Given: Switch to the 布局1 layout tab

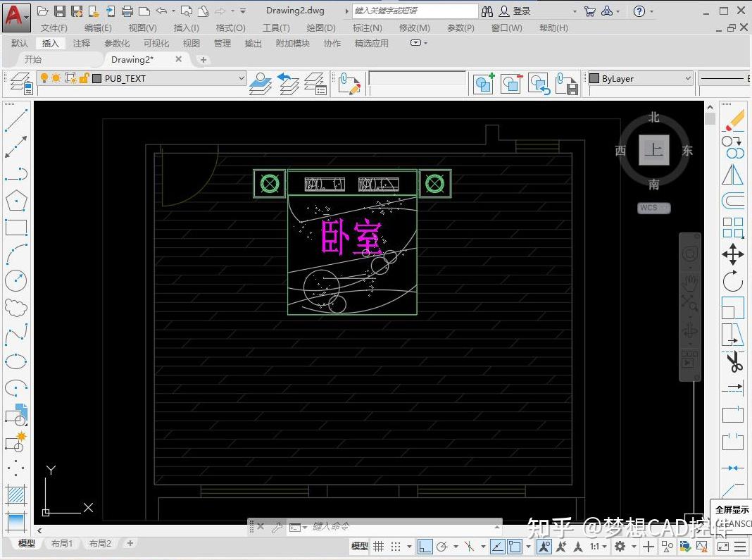Looking at the screenshot, I should coord(61,543).
